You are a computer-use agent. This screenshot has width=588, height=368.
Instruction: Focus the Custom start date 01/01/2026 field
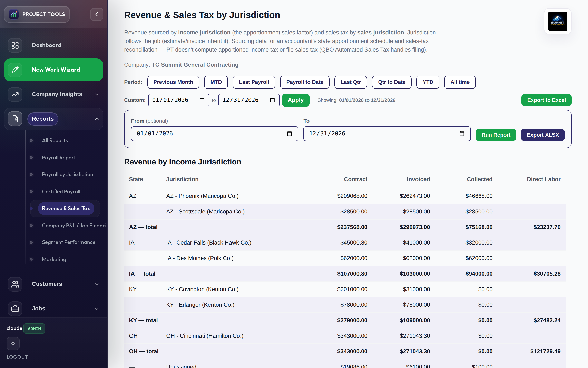(x=179, y=100)
